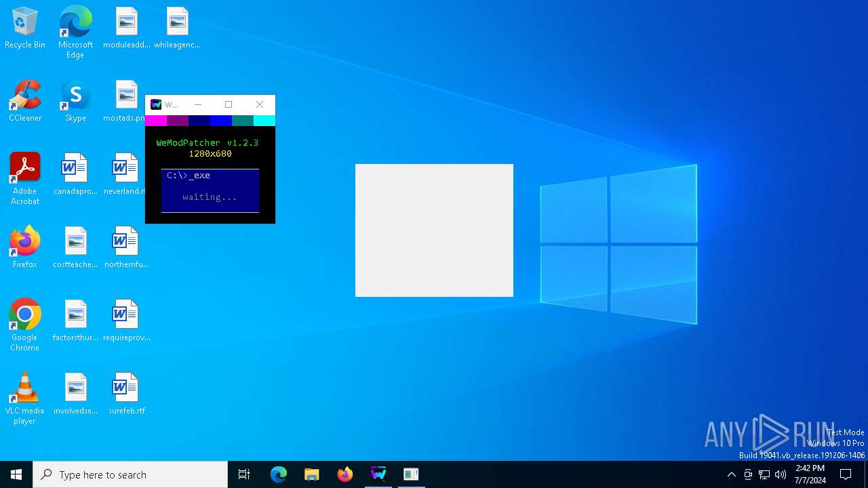The image size is (868, 488).
Task: Open the clock showing 2:42 PM
Action: pyautogui.click(x=810, y=474)
